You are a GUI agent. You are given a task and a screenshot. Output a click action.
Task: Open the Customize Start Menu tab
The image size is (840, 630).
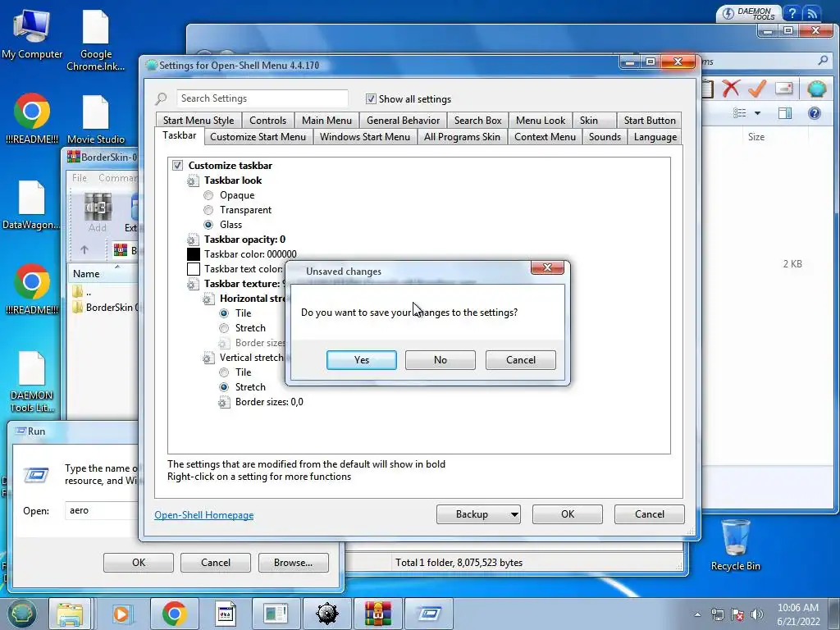(258, 137)
